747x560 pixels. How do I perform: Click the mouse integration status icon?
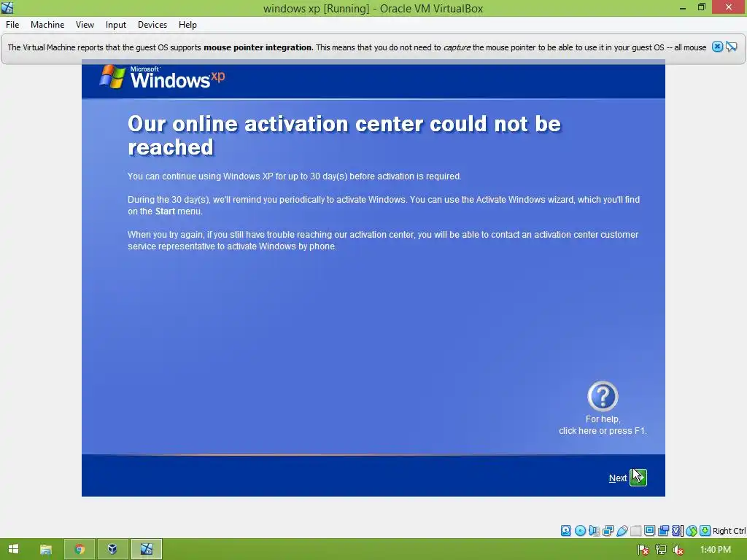(x=692, y=531)
